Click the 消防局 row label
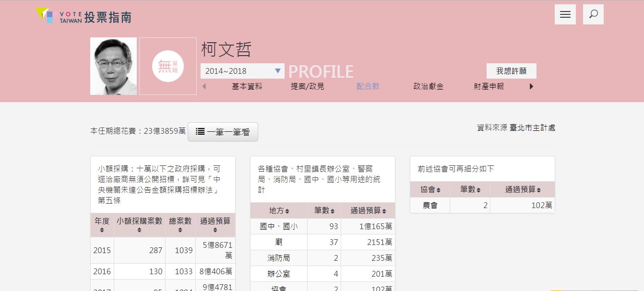 [279, 258]
